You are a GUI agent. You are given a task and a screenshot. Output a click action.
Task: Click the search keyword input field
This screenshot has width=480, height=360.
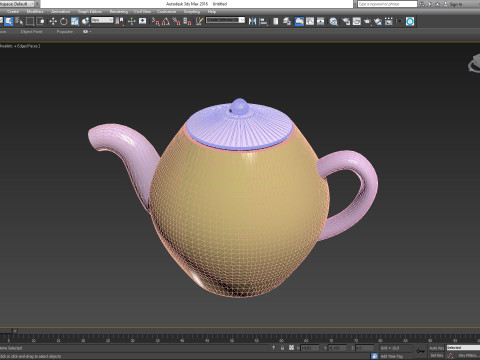(x=387, y=4)
